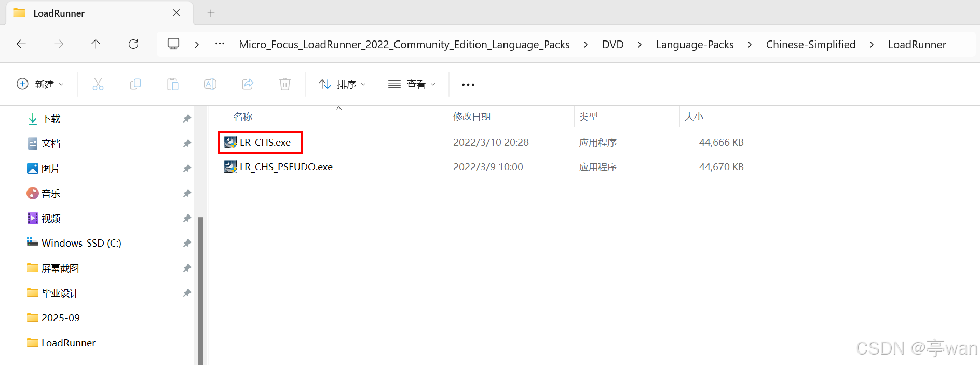
Task: Open 2025-09 folder in the sidebar
Action: click(61, 318)
